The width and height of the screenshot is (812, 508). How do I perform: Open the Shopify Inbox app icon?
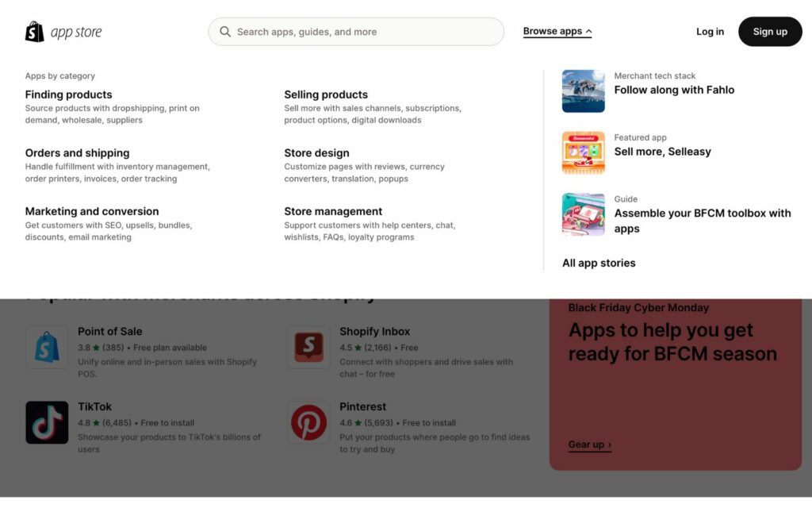(308, 347)
